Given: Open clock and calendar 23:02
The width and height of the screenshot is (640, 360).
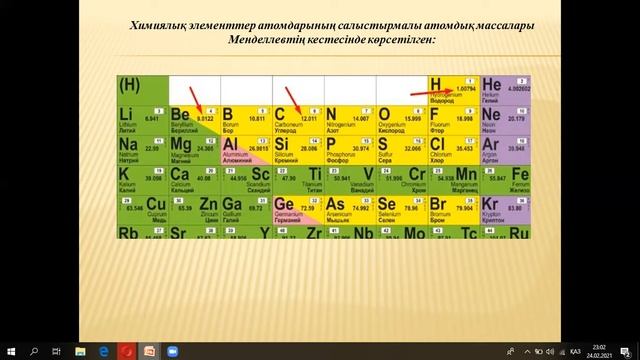Looking at the screenshot, I should tap(599, 351).
